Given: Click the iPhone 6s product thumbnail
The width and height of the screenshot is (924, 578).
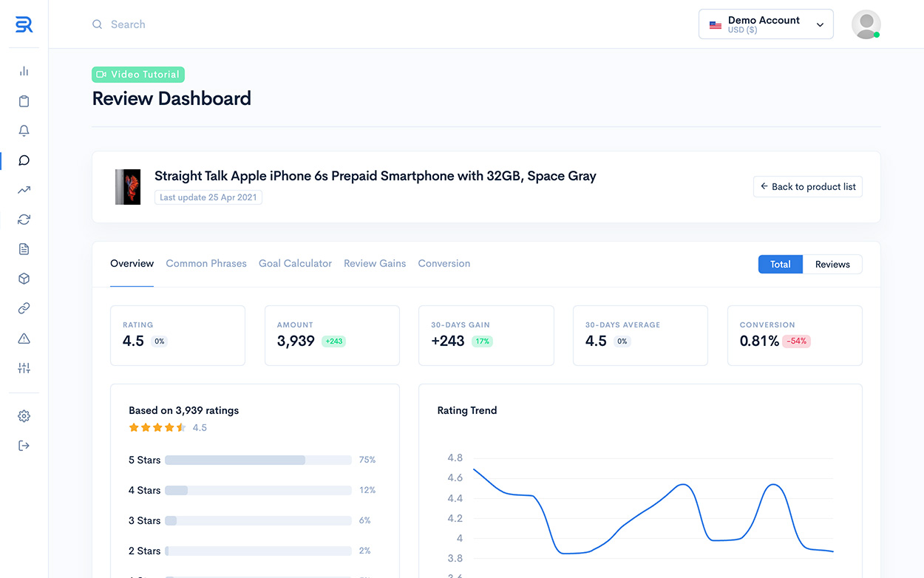Looking at the screenshot, I should [x=128, y=187].
